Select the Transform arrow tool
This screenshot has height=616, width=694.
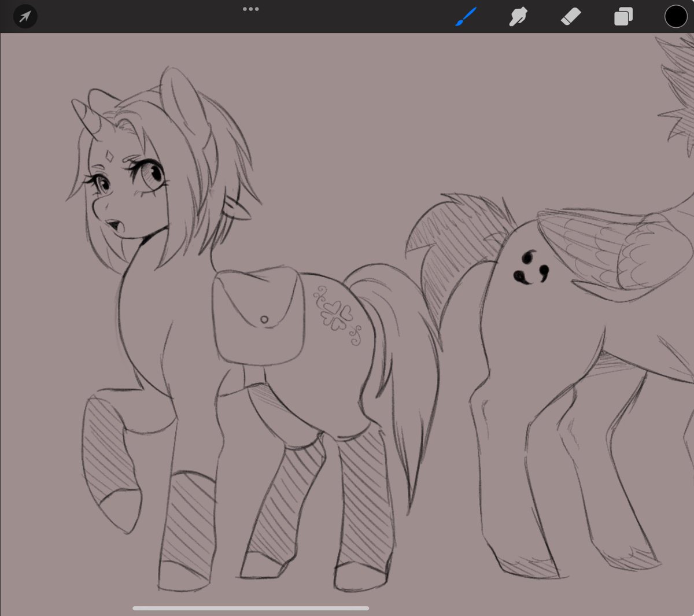click(x=25, y=17)
